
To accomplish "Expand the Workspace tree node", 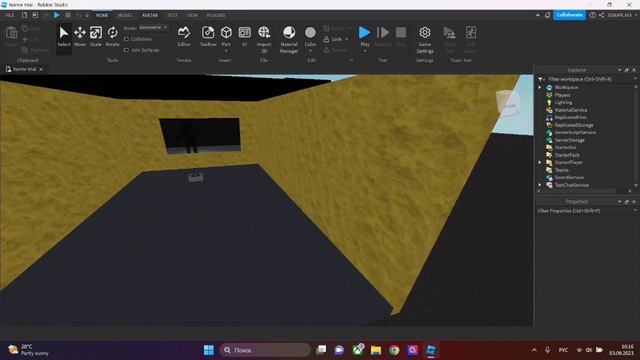I will coord(540,87).
